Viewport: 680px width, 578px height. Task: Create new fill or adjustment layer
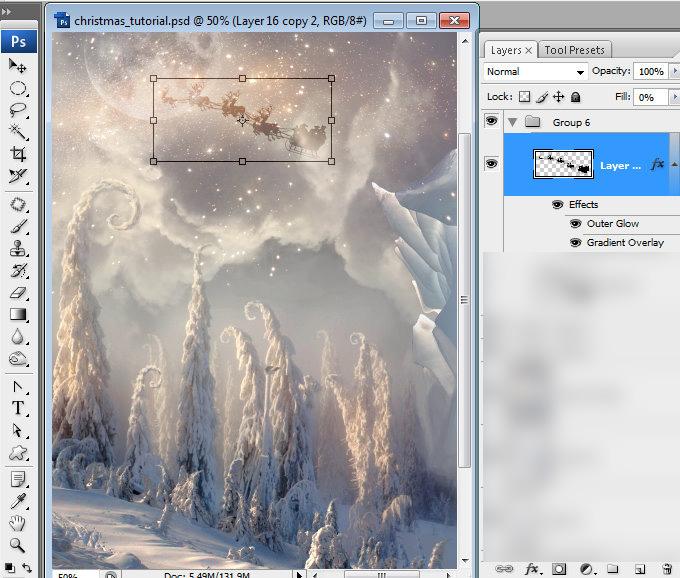pos(586,569)
